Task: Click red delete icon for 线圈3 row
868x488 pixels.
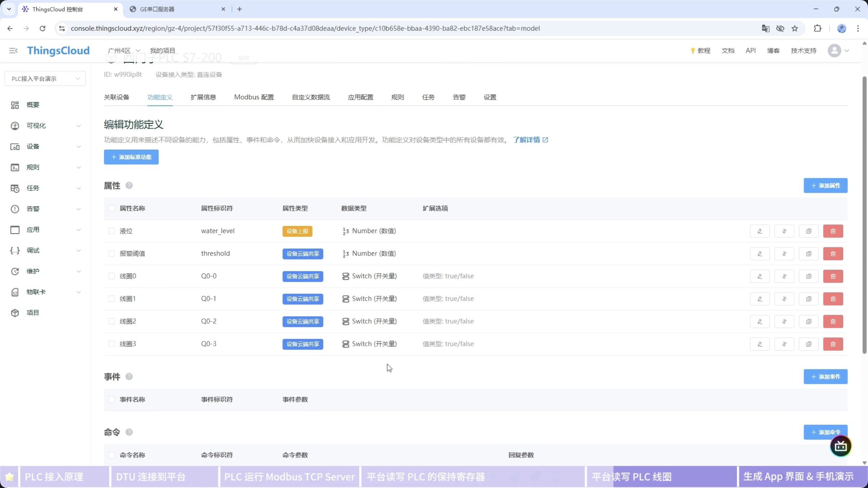Action: pos(833,344)
